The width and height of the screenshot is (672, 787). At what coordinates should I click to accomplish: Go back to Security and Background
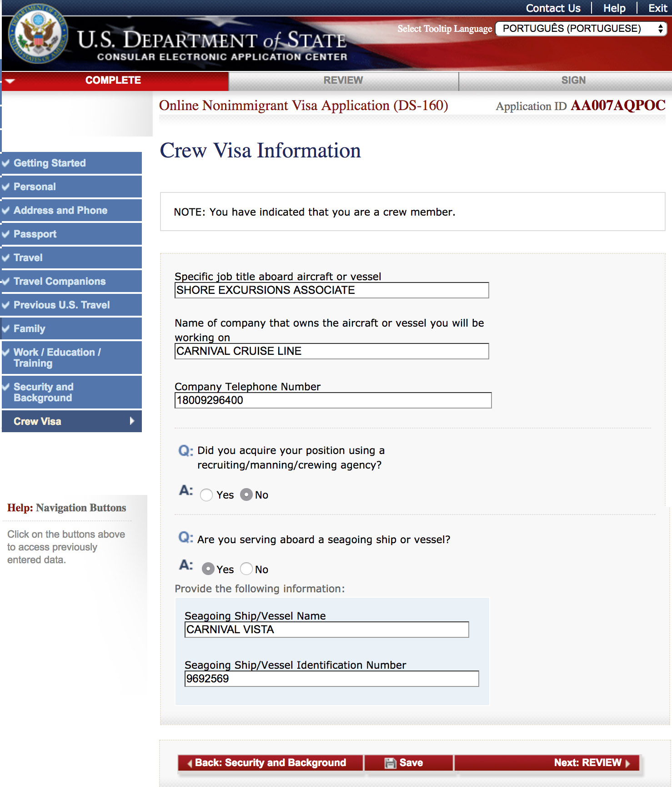click(x=271, y=763)
